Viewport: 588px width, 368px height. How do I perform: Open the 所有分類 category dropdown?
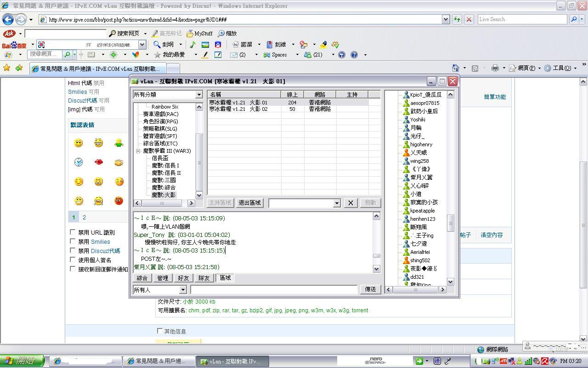click(199, 95)
